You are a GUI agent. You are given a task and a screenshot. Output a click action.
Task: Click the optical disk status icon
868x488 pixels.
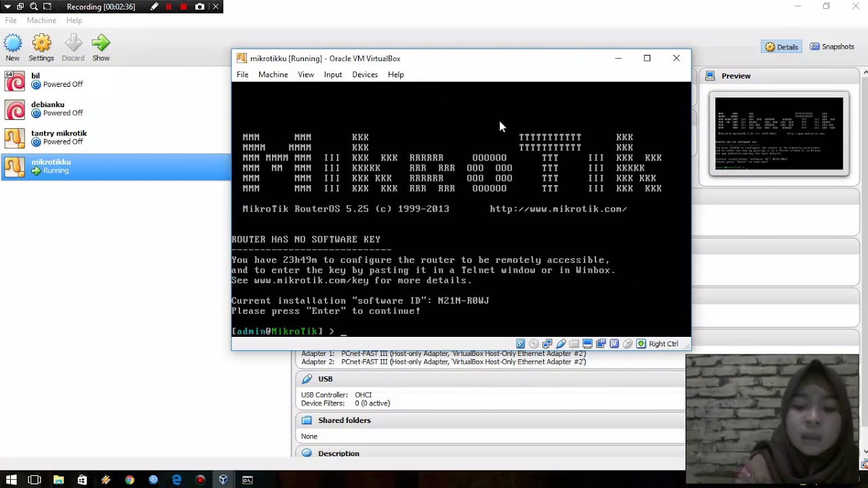(534, 344)
